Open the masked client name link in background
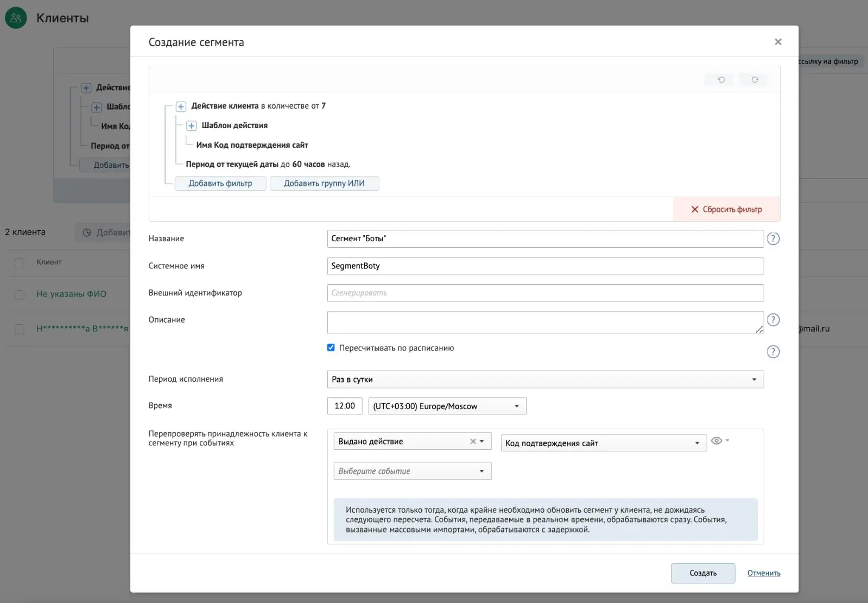868x603 pixels. (83, 329)
